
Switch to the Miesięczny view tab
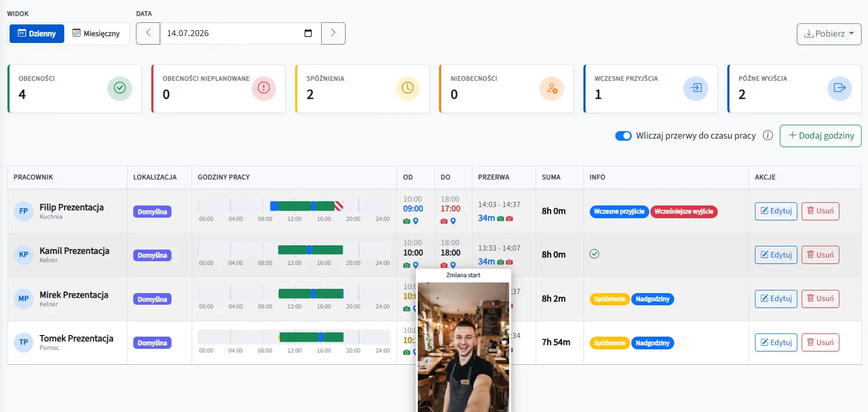coord(96,33)
